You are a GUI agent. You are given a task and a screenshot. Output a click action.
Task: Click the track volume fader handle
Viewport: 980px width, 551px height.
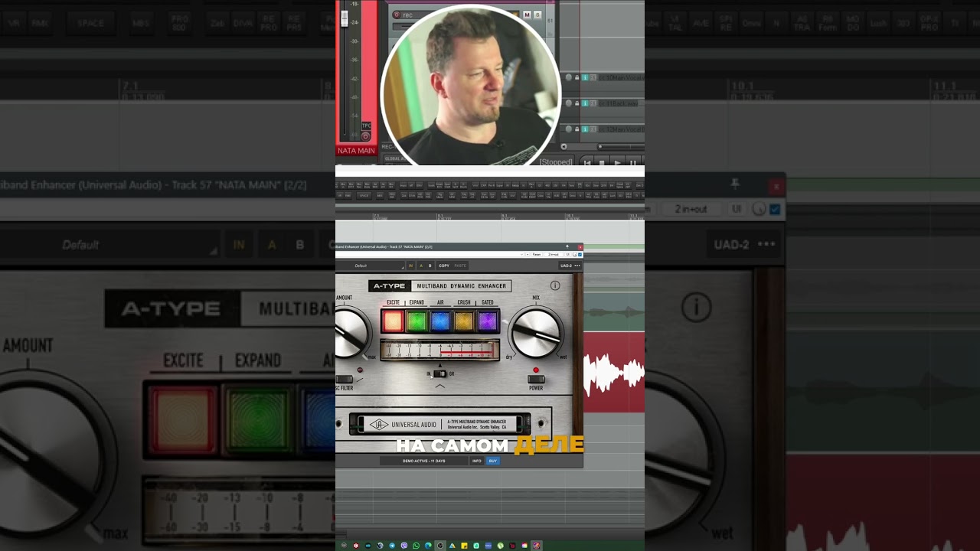pos(345,18)
